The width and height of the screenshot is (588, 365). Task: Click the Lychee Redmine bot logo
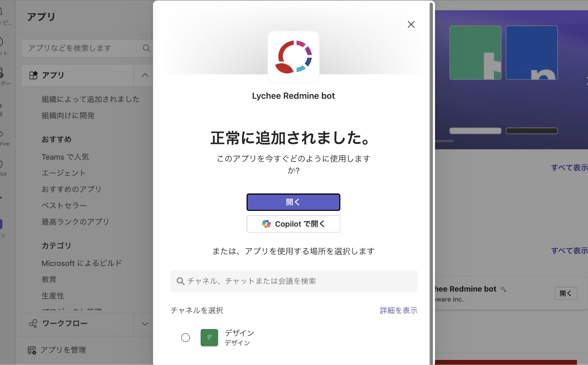(293, 57)
